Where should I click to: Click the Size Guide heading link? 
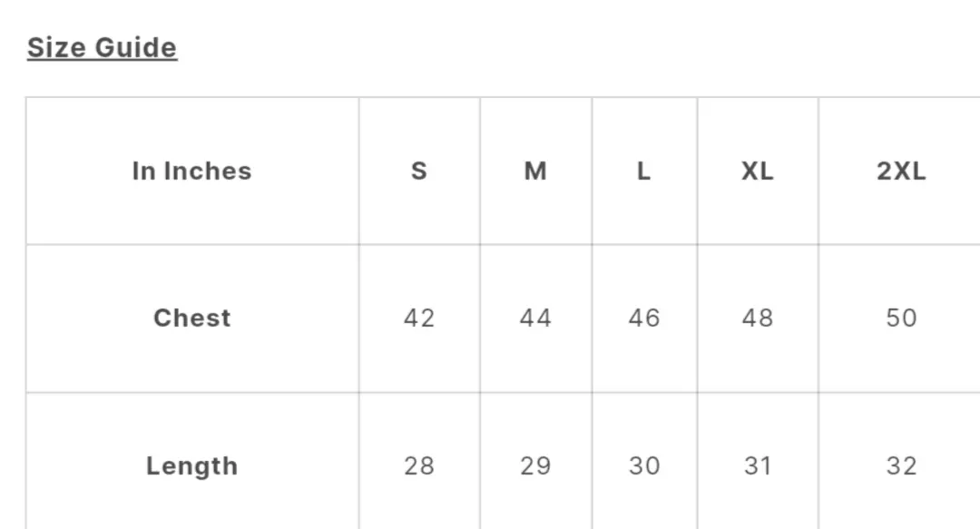click(x=102, y=47)
